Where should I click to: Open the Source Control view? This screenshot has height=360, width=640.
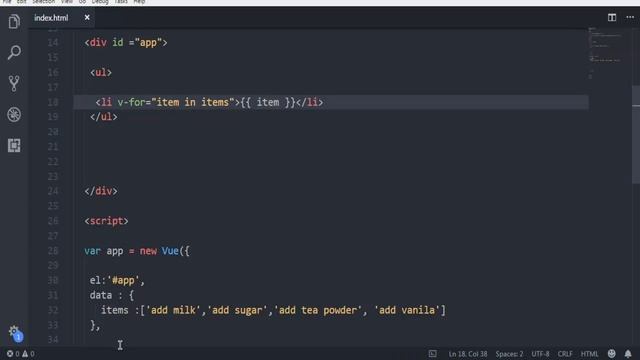click(14, 83)
